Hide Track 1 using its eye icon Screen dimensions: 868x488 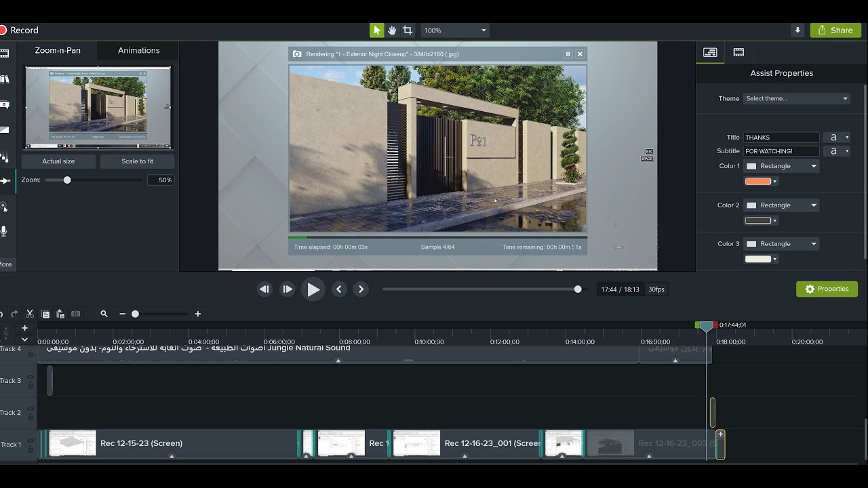(x=31, y=441)
